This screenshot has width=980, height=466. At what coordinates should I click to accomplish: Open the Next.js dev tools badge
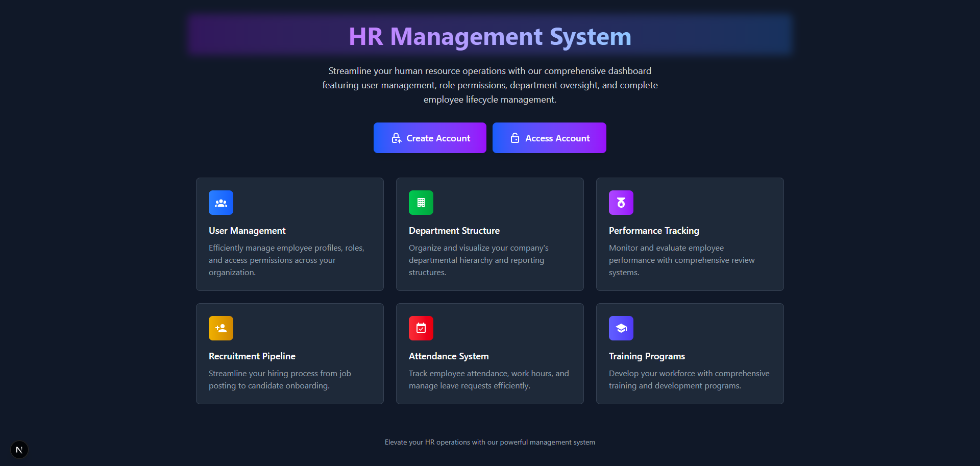point(19,450)
